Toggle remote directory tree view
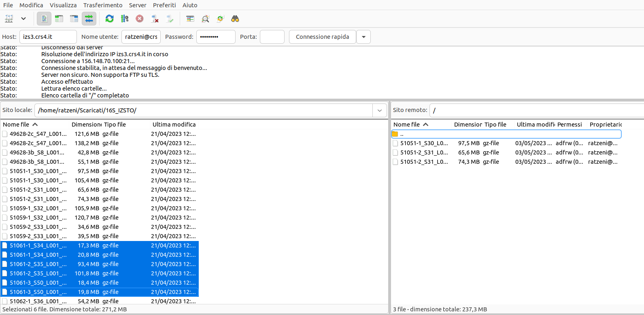The height and width of the screenshot is (315, 644). [74, 19]
